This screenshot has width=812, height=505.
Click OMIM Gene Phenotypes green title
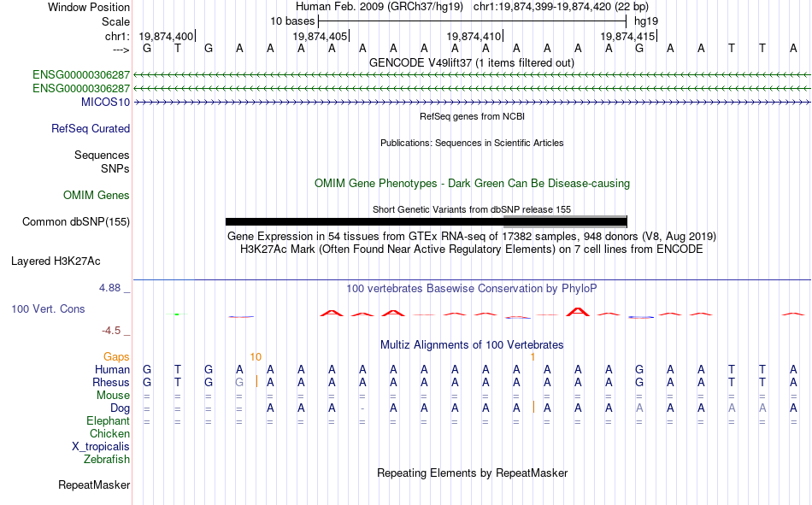pyautogui.click(x=472, y=184)
